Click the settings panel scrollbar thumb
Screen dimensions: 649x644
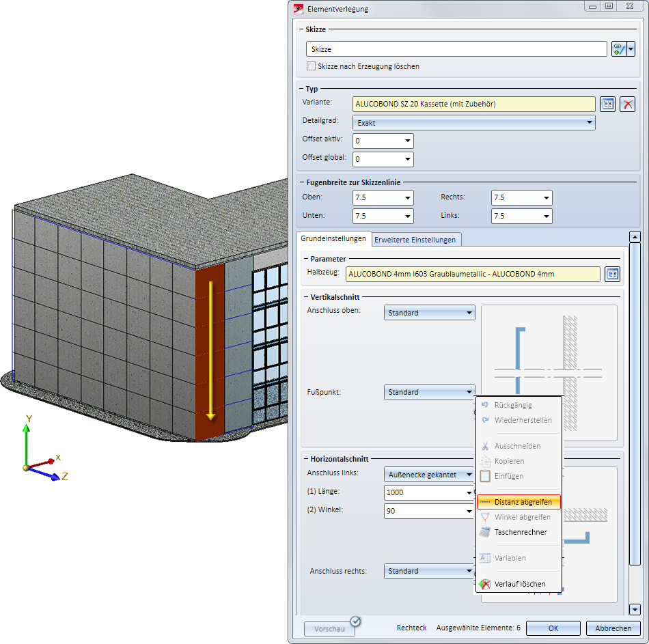click(635, 404)
